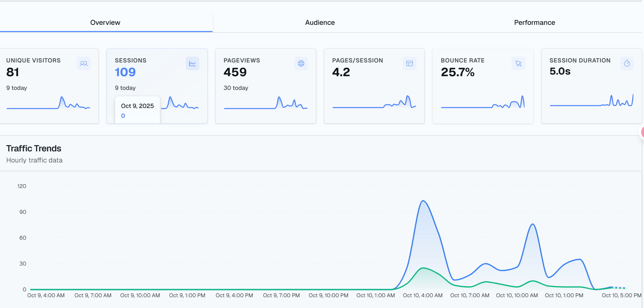Open the Audience tab
The width and height of the screenshot is (644, 308).
(x=320, y=23)
